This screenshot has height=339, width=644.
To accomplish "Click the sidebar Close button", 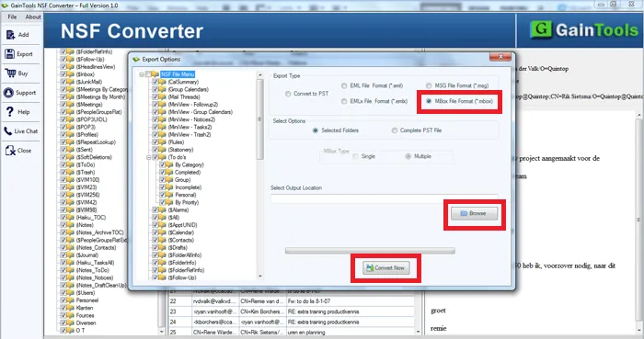I will pyautogui.click(x=18, y=151).
